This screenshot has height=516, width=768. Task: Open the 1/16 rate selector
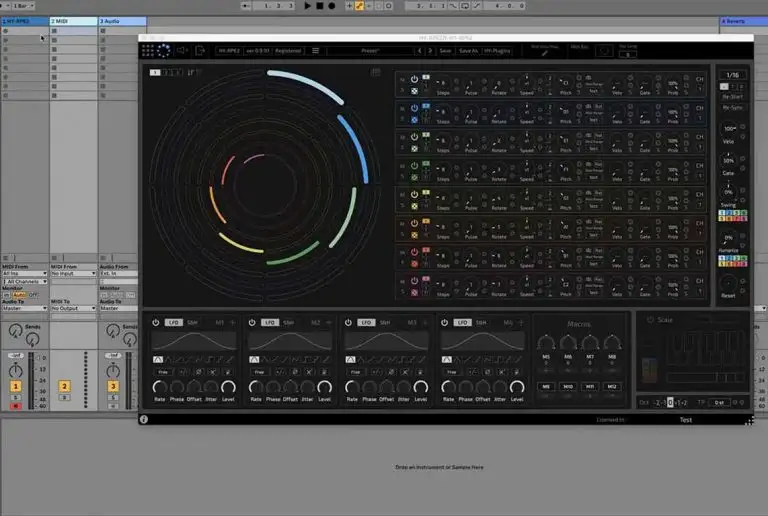(x=732, y=75)
